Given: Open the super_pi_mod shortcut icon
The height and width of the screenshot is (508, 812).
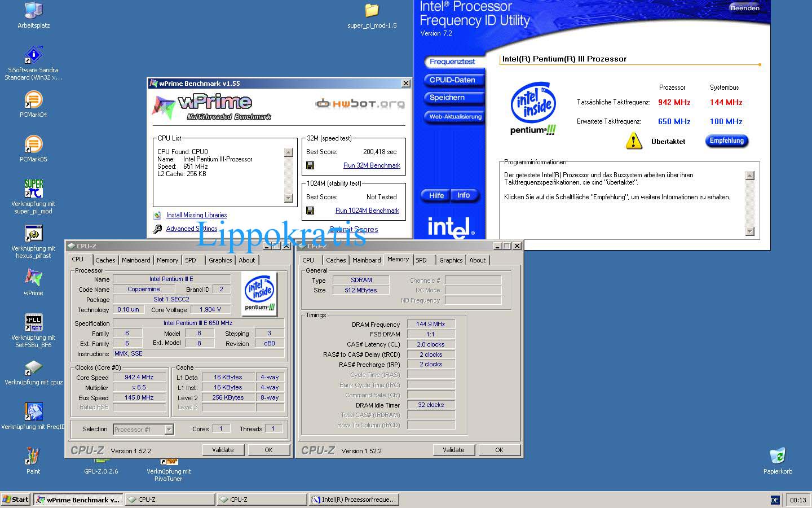Looking at the screenshot, I should click(33, 189).
